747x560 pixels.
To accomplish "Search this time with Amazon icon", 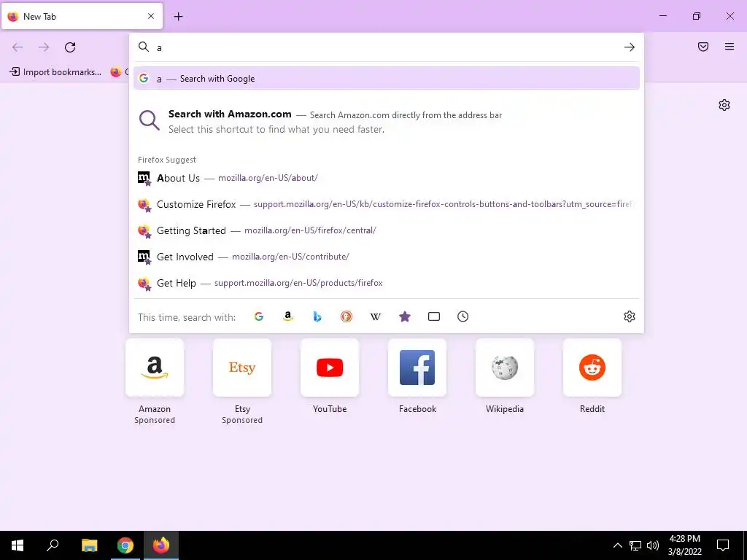I will pyautogui.click(x=287, y=316).
